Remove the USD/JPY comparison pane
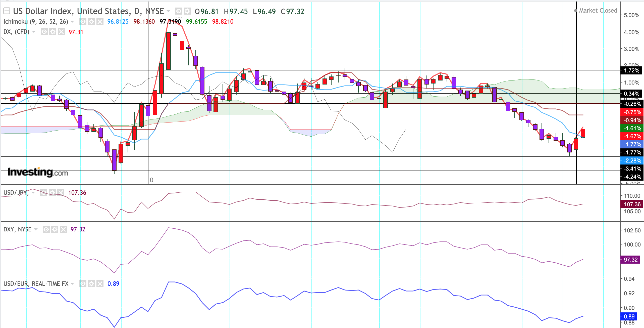This screenshot has width=644, height=328. pos(61,193)
